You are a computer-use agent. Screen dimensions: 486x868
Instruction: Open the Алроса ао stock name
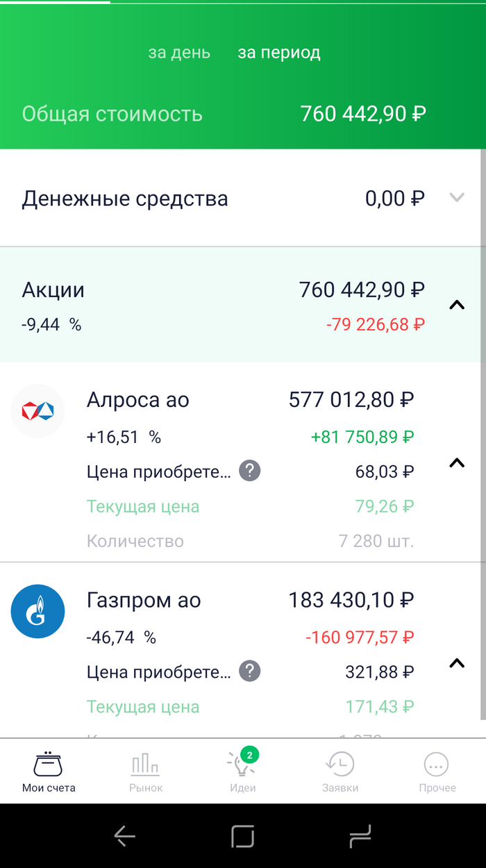137,400
